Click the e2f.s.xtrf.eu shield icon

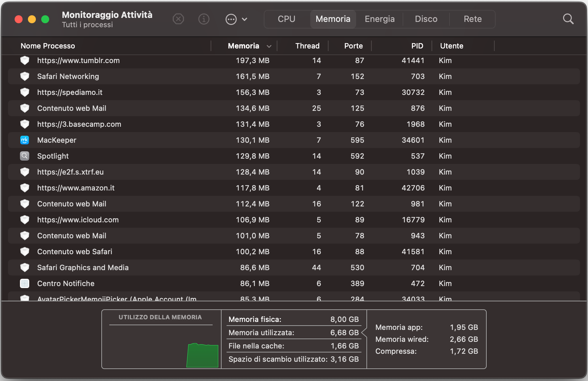pyautogui.click(x=25, y=172)
